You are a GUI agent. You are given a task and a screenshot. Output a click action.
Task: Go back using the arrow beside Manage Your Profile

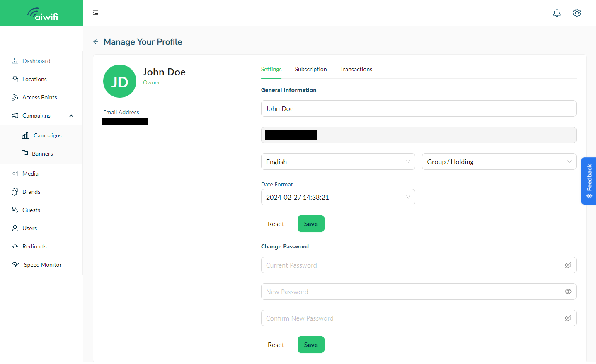(96, 42)
